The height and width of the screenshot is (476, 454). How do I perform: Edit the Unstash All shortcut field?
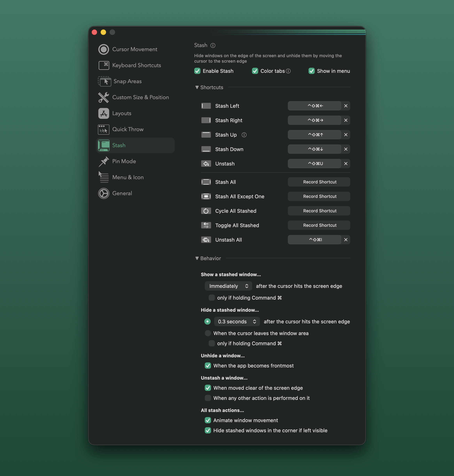click(314, 240)
